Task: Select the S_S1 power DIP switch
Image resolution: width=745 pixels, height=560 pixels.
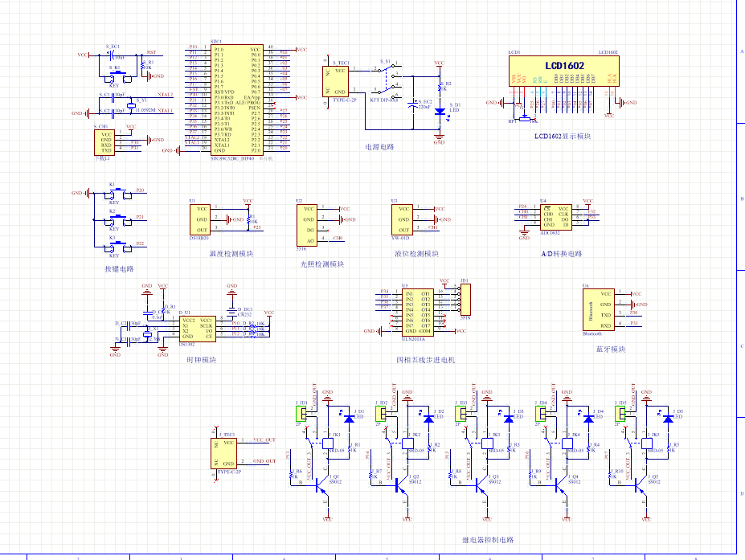Action: pyautogui.click(x=387, y=81)
